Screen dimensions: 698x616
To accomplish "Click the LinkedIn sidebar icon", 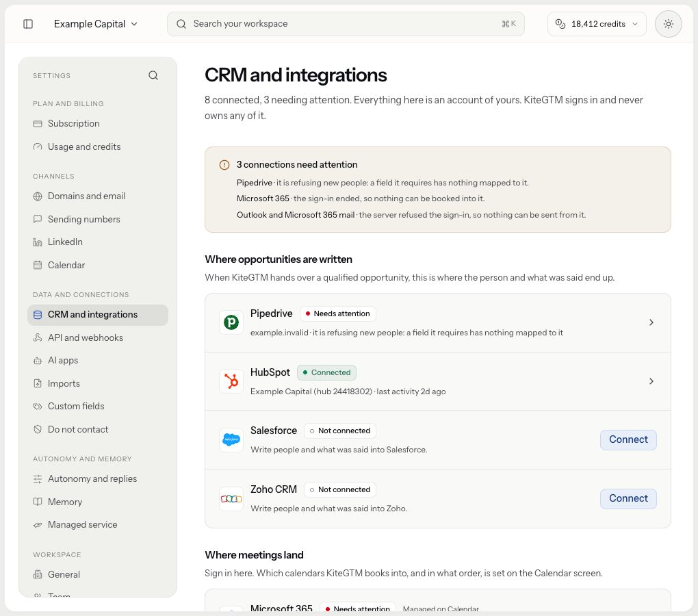I will tap(38, 242).
